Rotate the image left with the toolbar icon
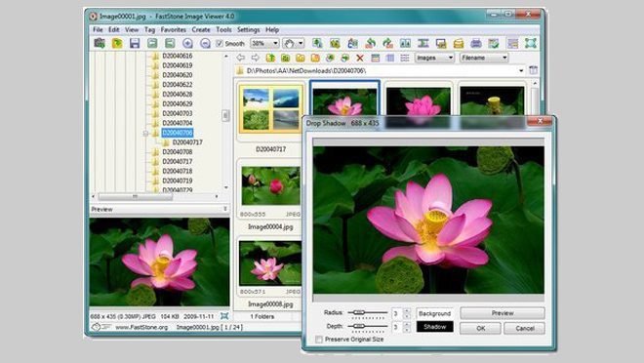Screen dimensions: 644x363 click(370, 43)
